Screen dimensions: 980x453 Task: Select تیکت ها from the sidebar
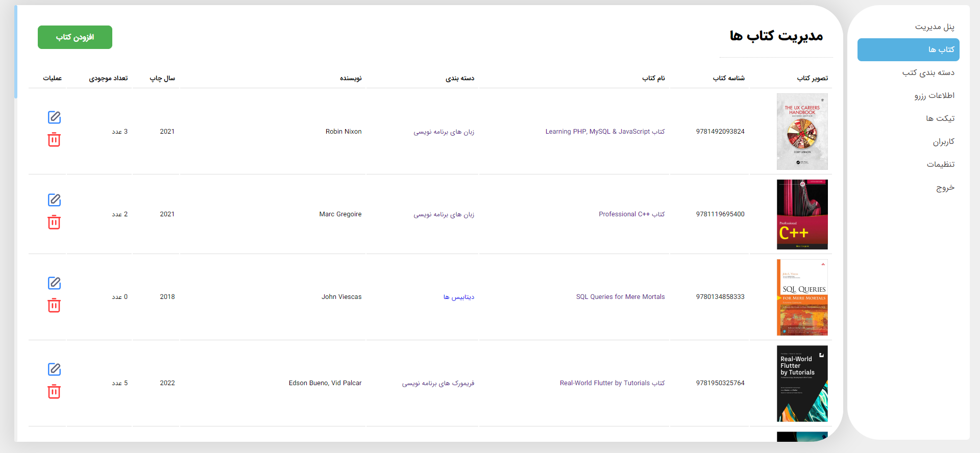point(940,118)
